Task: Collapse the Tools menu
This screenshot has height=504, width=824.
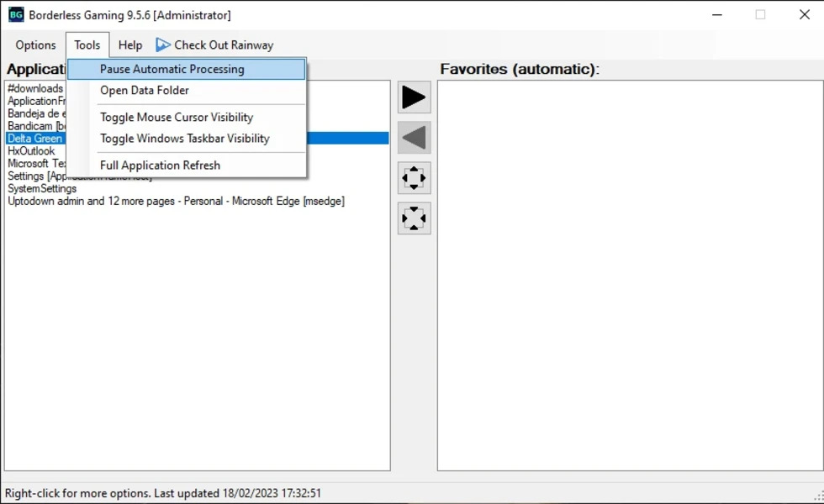Action: (87, 45)
